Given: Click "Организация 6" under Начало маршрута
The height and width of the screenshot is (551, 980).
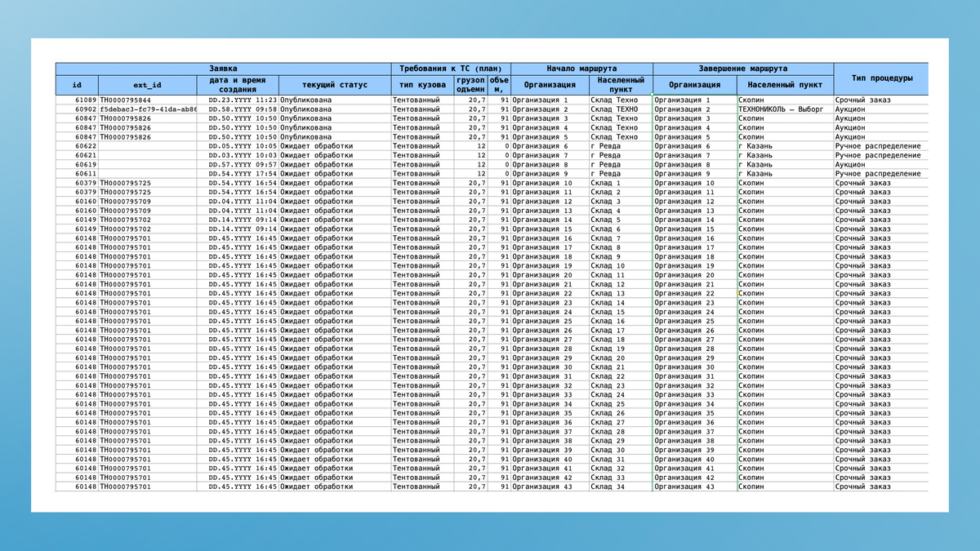Looking at the screenshot, I should point(550,146).
